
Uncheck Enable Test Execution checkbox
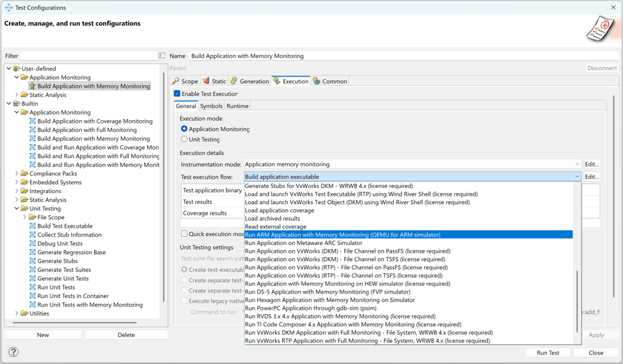coord(177,94)
